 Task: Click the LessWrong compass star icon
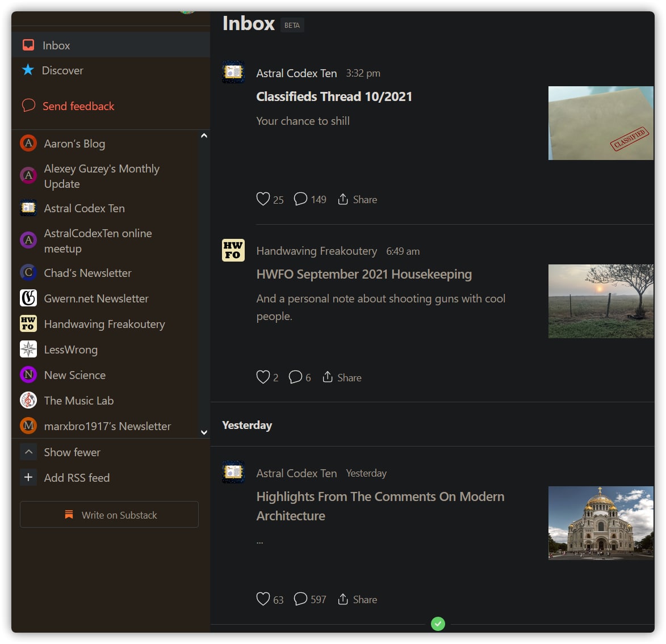(x=28, y=350)
